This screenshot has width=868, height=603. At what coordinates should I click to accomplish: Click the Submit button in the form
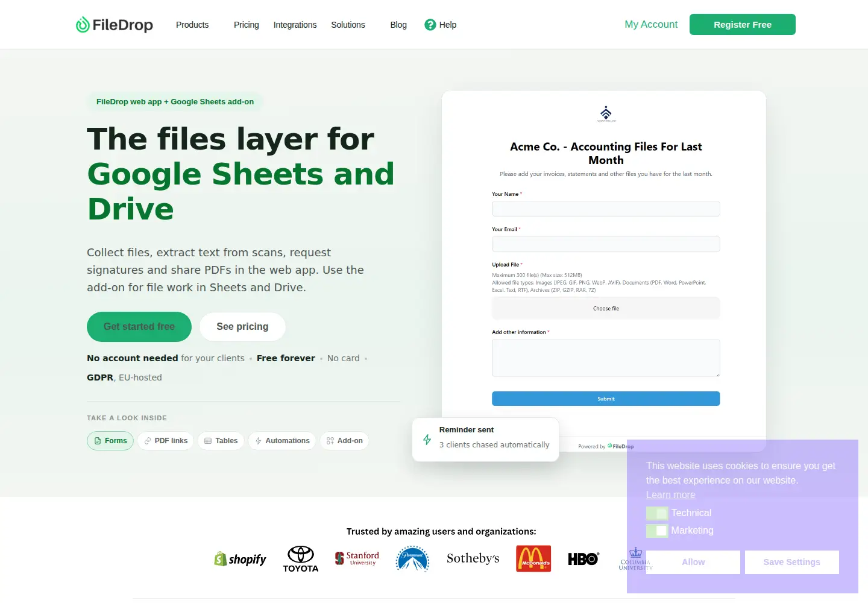606,399
